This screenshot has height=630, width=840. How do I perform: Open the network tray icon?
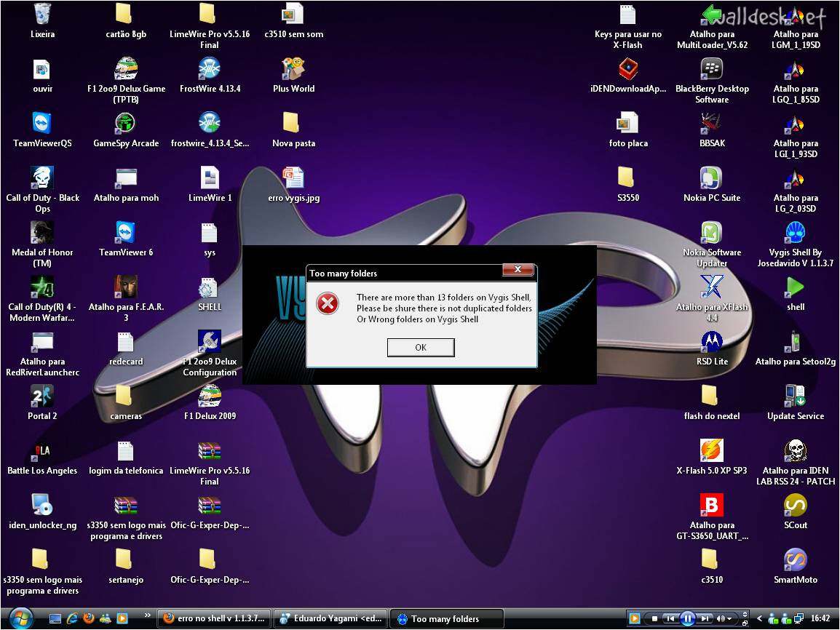pyautogui.click(x=799, y=618)
